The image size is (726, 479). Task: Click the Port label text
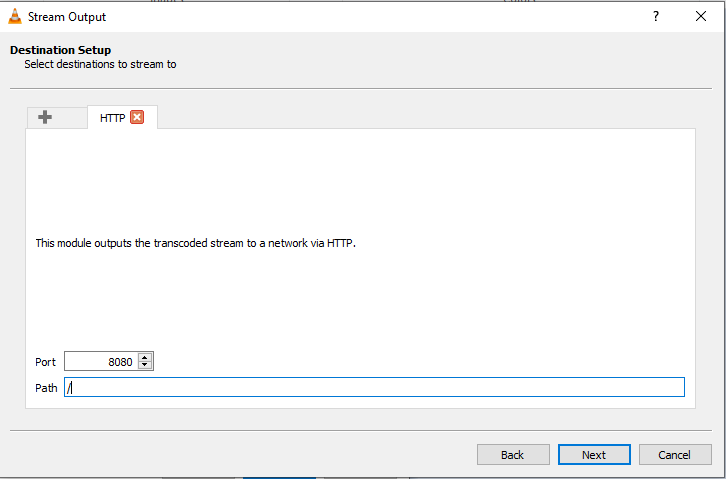pyautogui.click(x=45, y=362)
